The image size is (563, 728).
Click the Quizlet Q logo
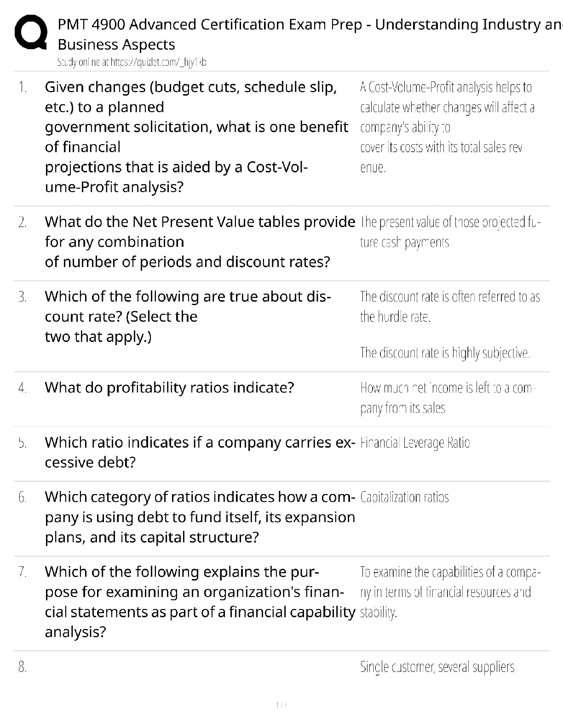pyautogui.click(x=30, y=33)
